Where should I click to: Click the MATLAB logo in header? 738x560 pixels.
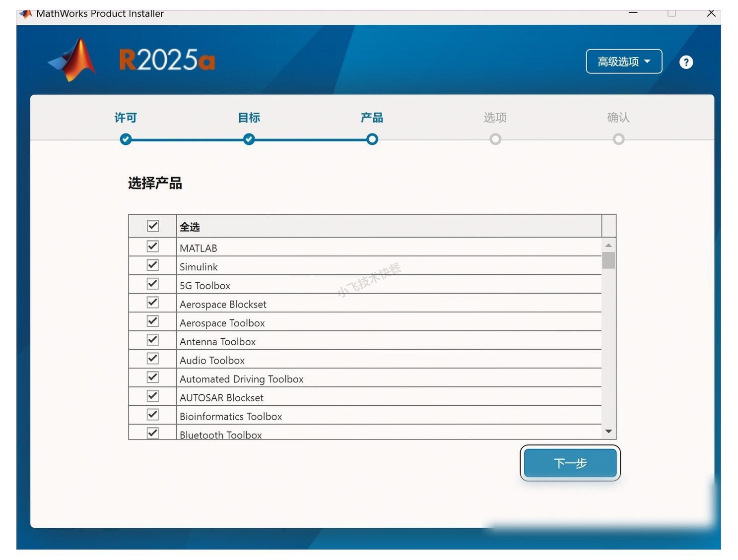[73, 60]
